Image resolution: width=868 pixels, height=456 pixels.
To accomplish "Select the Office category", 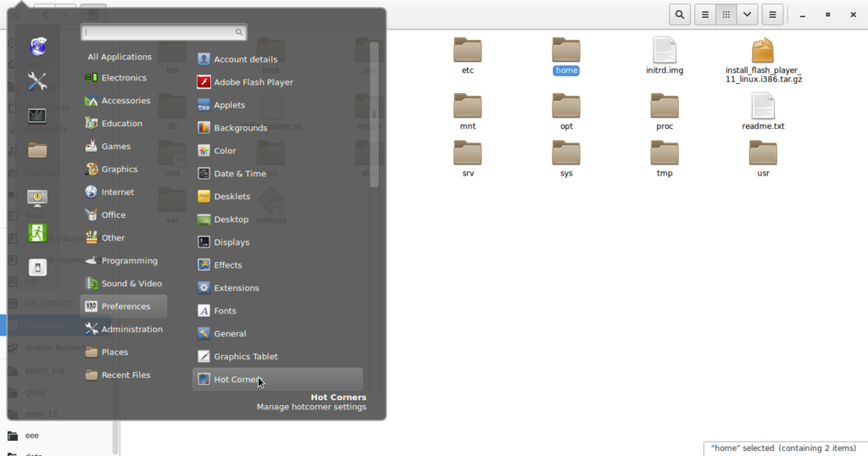I will click(x=124, y=214).
